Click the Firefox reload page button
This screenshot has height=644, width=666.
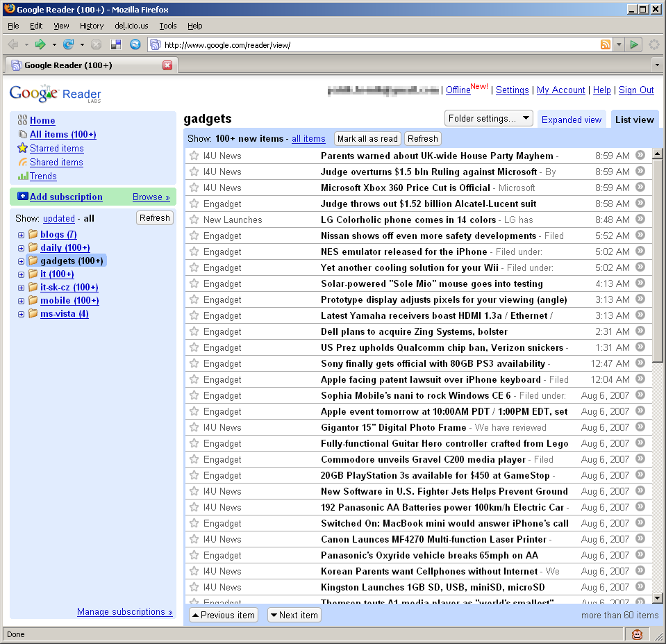point(68,44)
